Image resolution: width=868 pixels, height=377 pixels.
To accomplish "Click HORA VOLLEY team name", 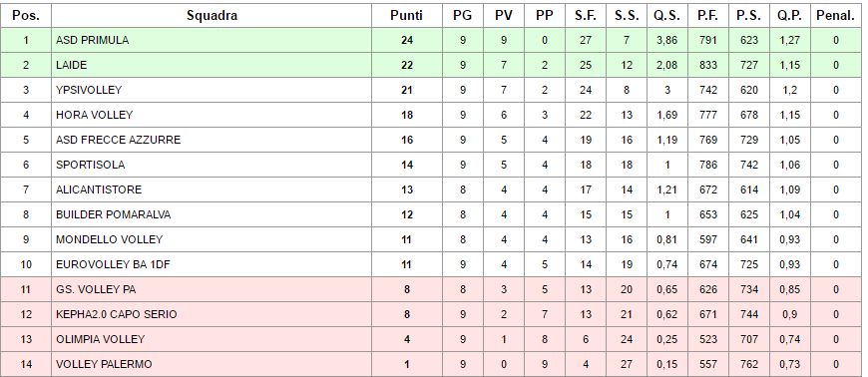I will coord(94,115).
